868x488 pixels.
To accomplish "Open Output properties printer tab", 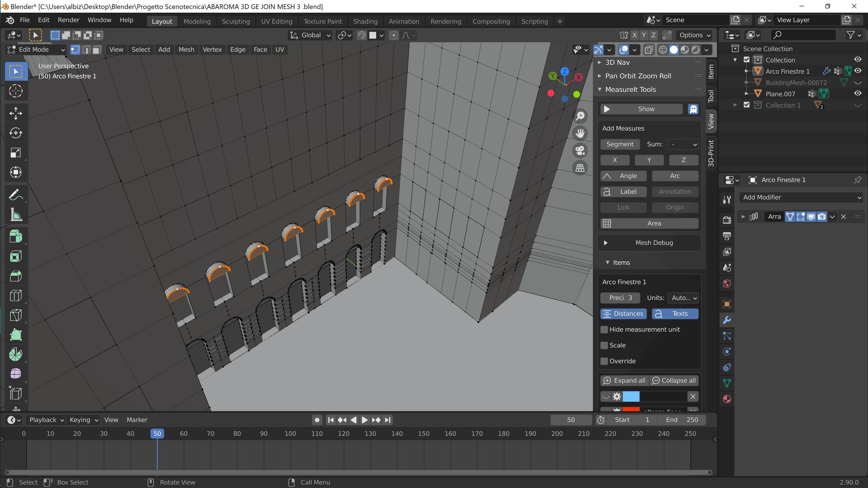I will click(727, 236).
